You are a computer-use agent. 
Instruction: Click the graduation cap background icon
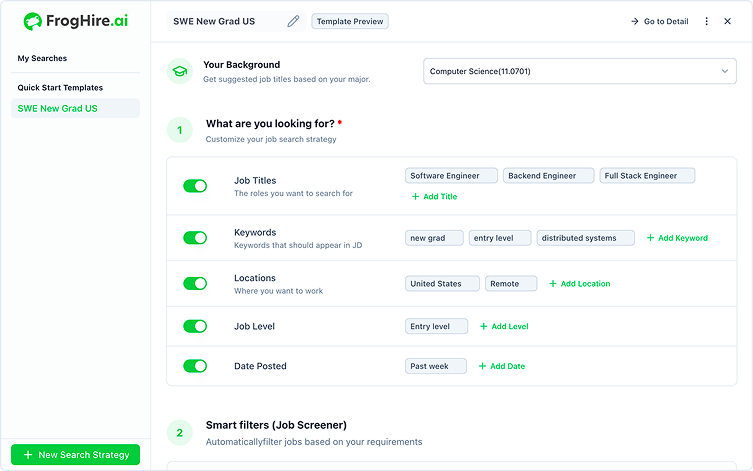[180, 72]
